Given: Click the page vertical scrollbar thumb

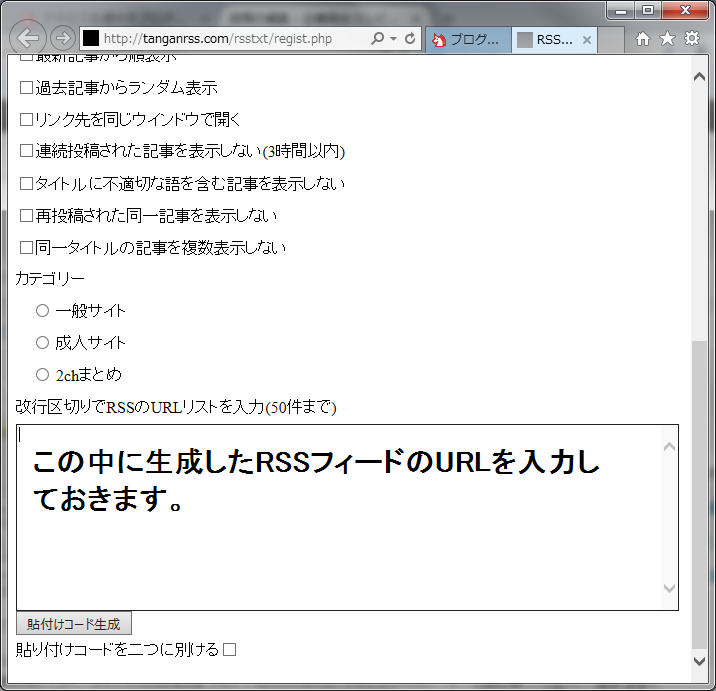Looking at the screenshot, I should tap(700, 494).
